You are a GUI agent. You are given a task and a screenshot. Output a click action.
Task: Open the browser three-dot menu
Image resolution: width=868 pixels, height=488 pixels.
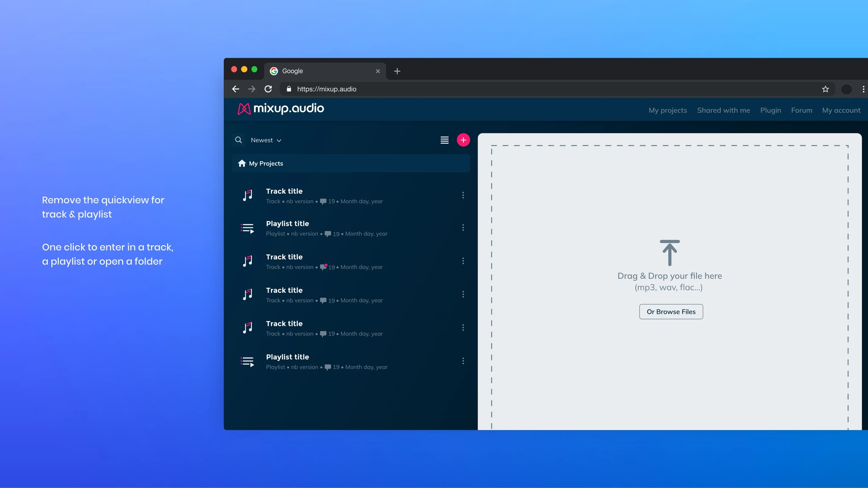point(863,89)
